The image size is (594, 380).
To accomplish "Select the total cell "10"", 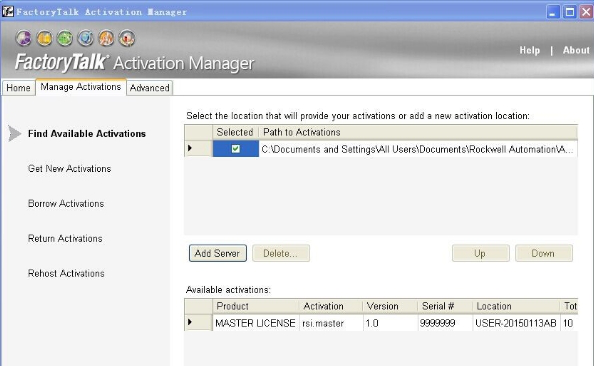I will click(569, 323).
